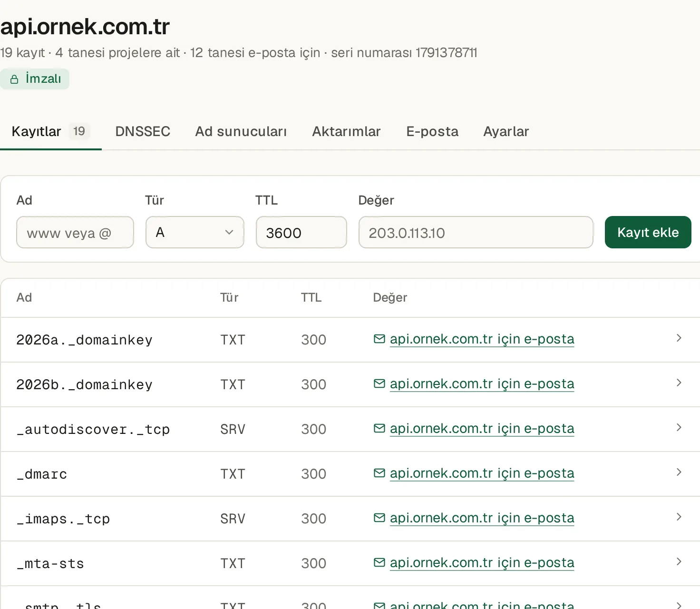Click the Tür column header in records table
This screenshot has width=700, height=609.
[229, 297]
